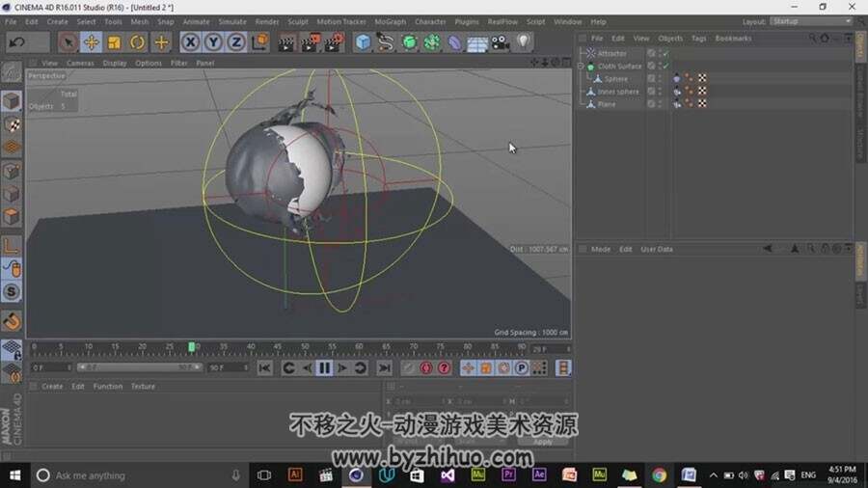The width and height of the screenshot is (868, 488).
Task: Open Material Manager Create menu
Action: 52,386
